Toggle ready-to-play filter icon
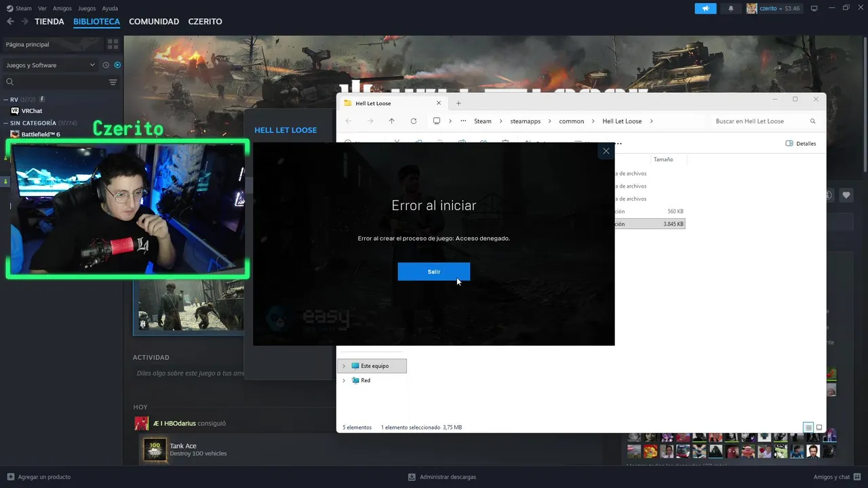Screen dimensions: 868x488 pyautogui.click(x=117, y=65)
